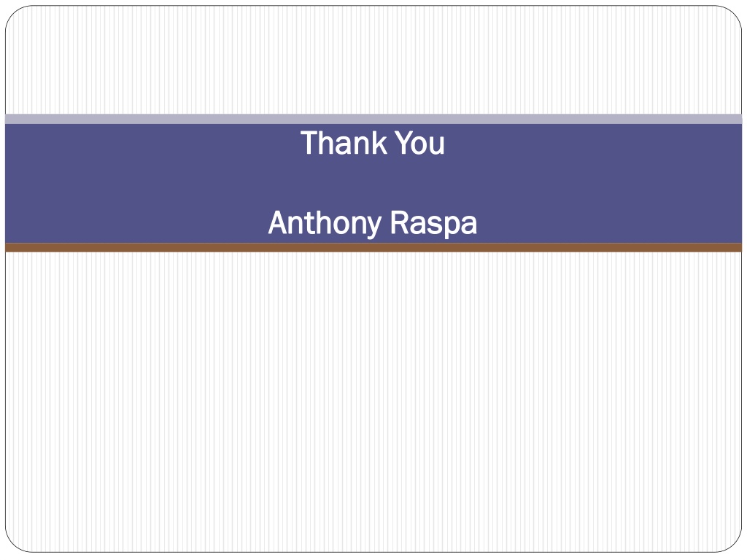Click the pinstriped white area above the banner

tap(373, 60)
